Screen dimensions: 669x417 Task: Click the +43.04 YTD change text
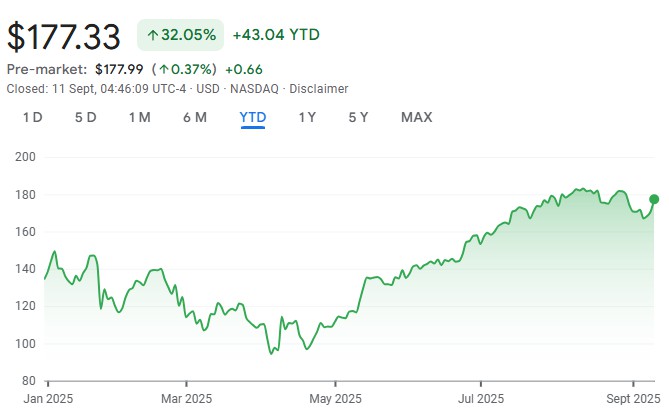point(276,35)
